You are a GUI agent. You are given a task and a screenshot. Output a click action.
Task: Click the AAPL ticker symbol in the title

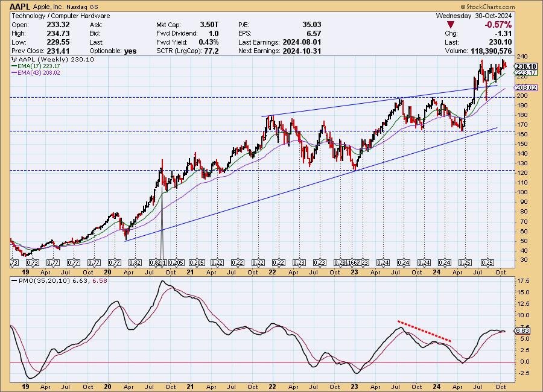tap(21, 7)
